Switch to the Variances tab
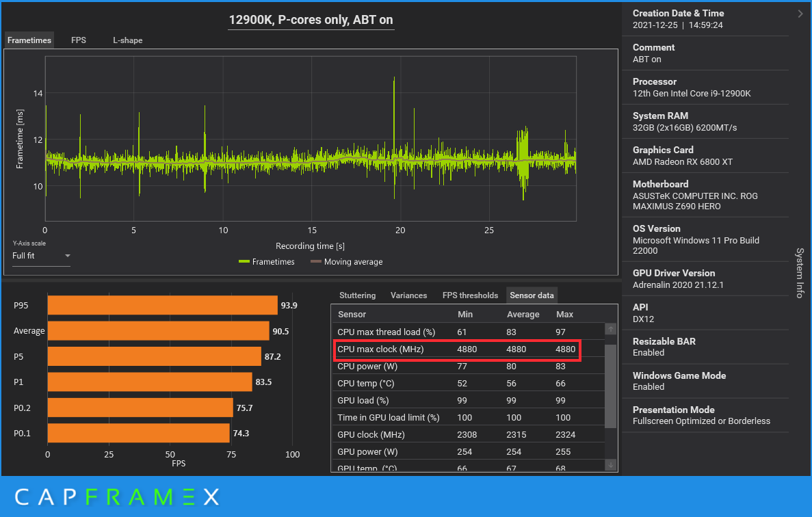Viewport: 812px width, 517px height. click(x=408, y=295)
